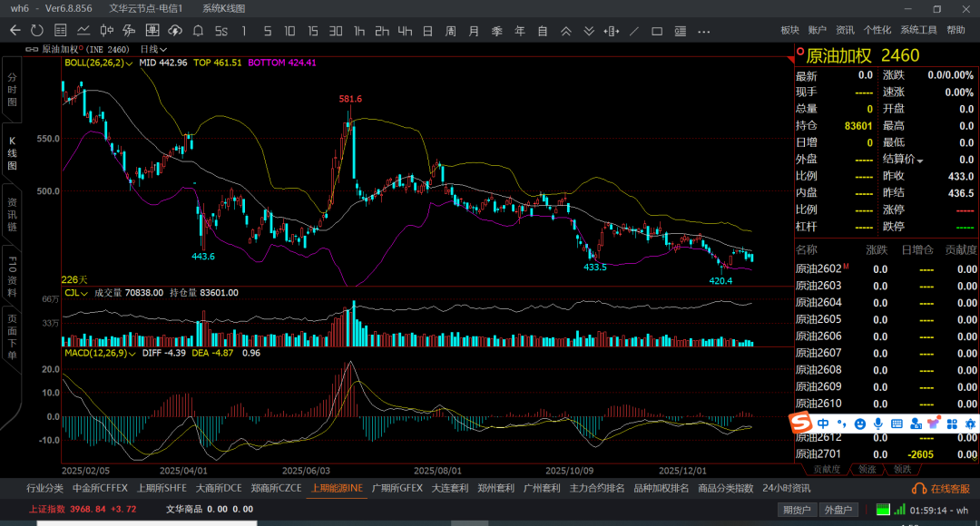Click the alert bell icon
Image resolution: width=980 pixels, height=526 pixels.
tap(198, 31)
